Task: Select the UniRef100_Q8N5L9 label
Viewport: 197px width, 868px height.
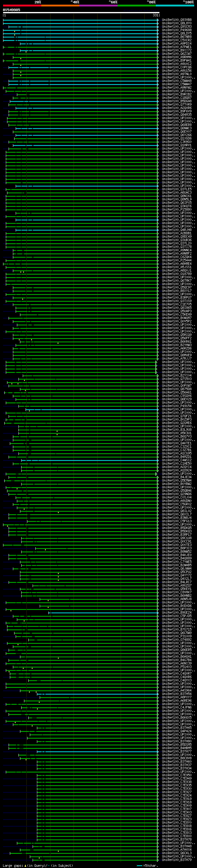Action: (x=177, y=199)
